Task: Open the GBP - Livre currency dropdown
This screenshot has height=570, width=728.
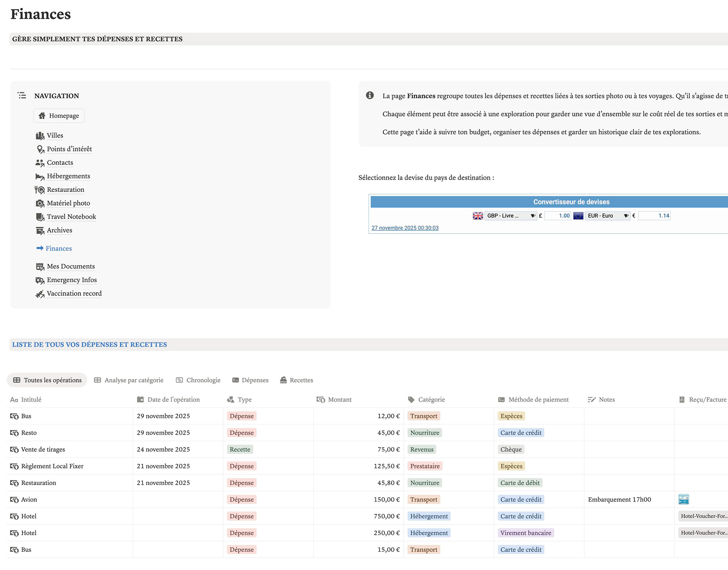Action: click(510, 216)
